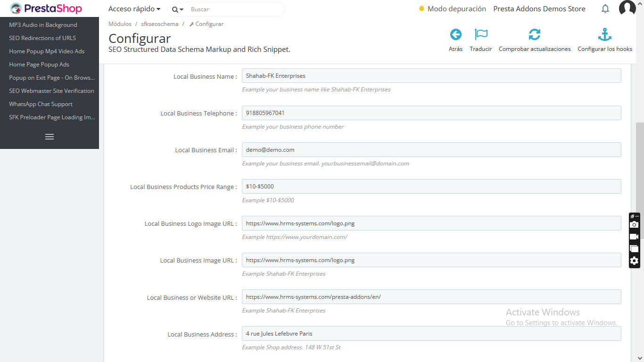Click the sfkseoschema breadcrumb link
The height and width of the screenshot is (362, 644).
click(160, 24)
